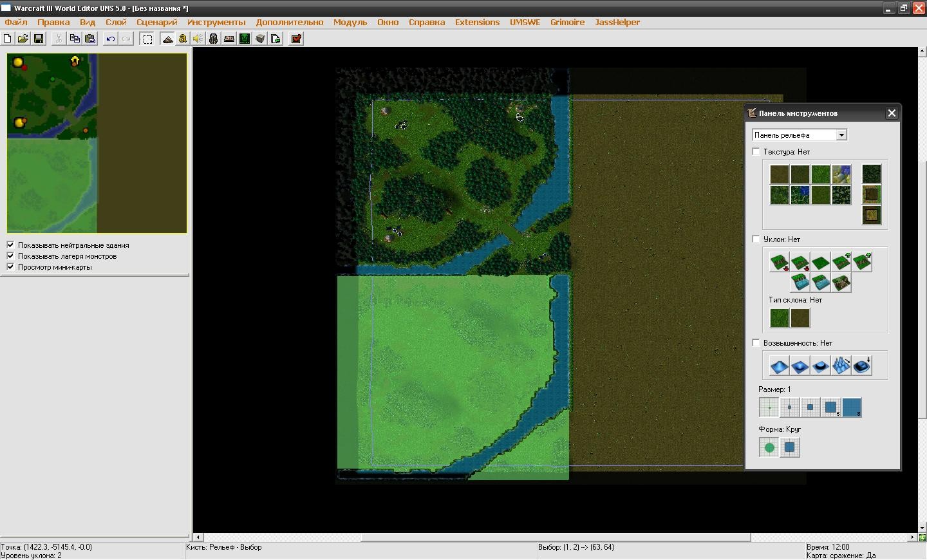Select same-level cliff tool

tap(821, 262)
